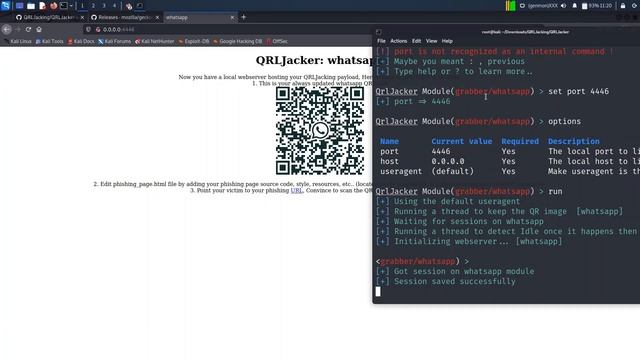Select the whatsapp browser tab
Image resolution: width=640 pixels, height=360 pixels.
200,18
